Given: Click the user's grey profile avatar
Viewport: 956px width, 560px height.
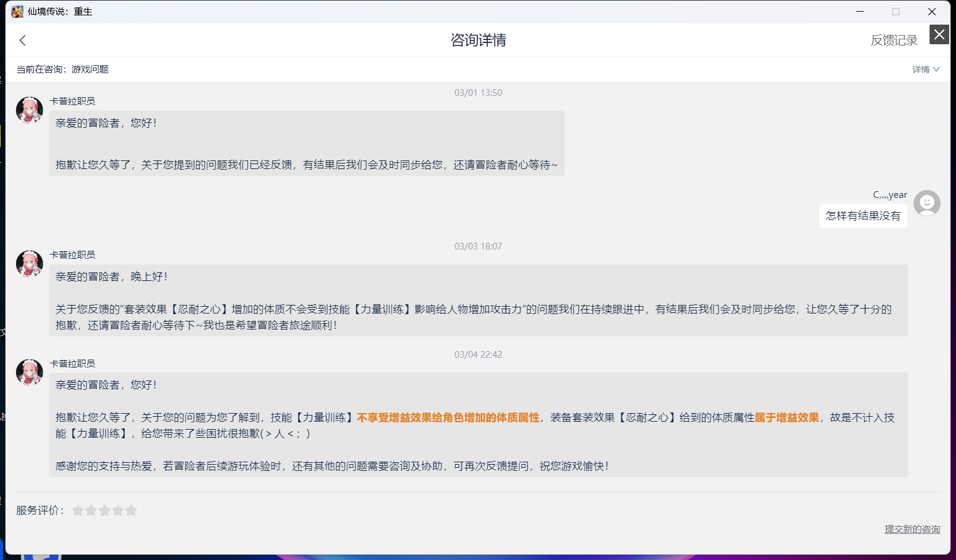Looking at the screenshot, I should point(927,203).
